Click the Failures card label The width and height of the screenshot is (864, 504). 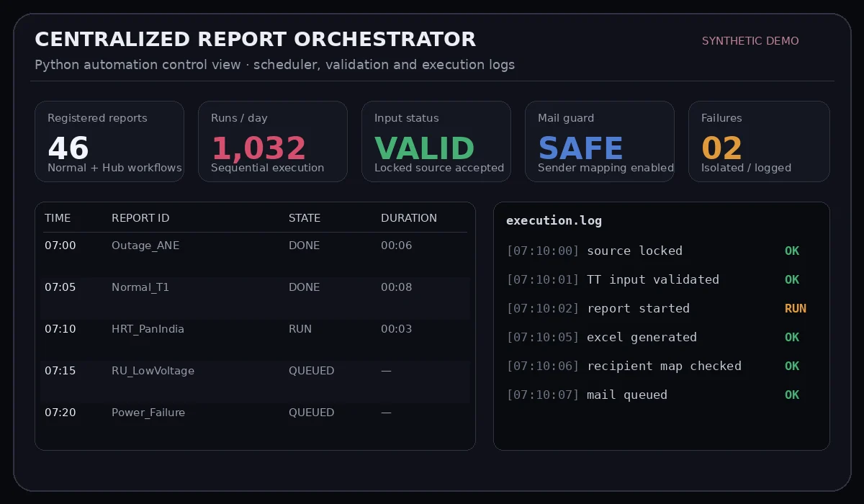coord(721,118)
